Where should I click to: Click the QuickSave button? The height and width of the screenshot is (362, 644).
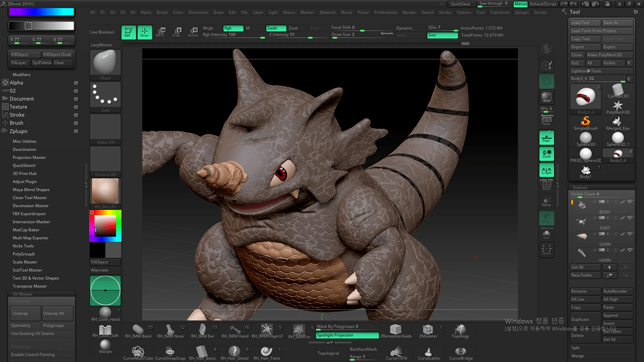(460, 4)
